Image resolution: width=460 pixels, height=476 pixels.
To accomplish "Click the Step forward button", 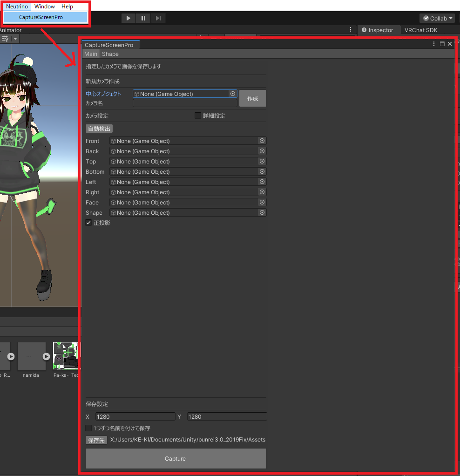I will coord(158,18).
